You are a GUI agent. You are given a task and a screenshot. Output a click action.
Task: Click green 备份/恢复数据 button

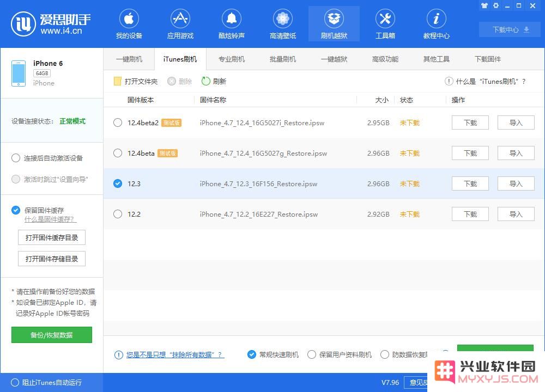pos(52,335)
